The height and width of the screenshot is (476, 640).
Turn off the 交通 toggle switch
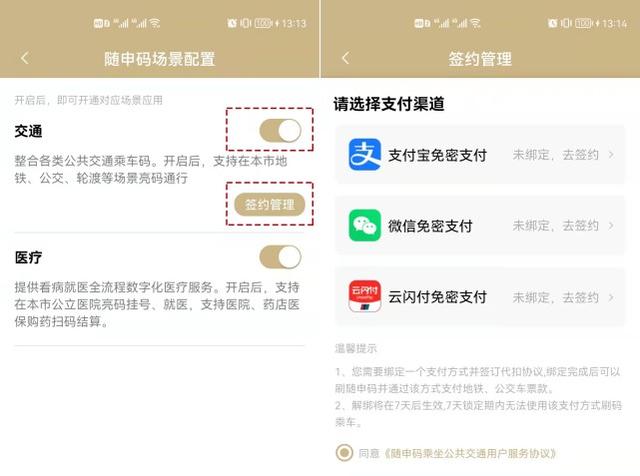pyautogui.click(x=280, y=131)
